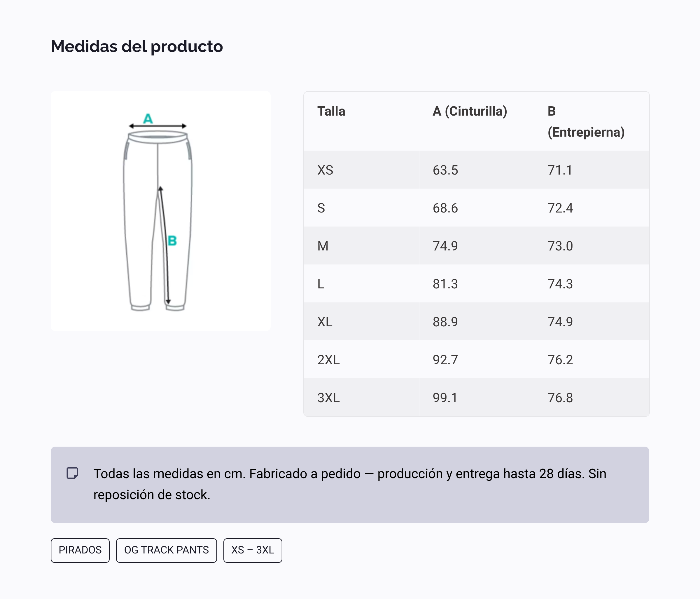Click the OG TRACK PANTS tag
The image size is (700, 599).
pyautogui.click(x=166, y=550)
